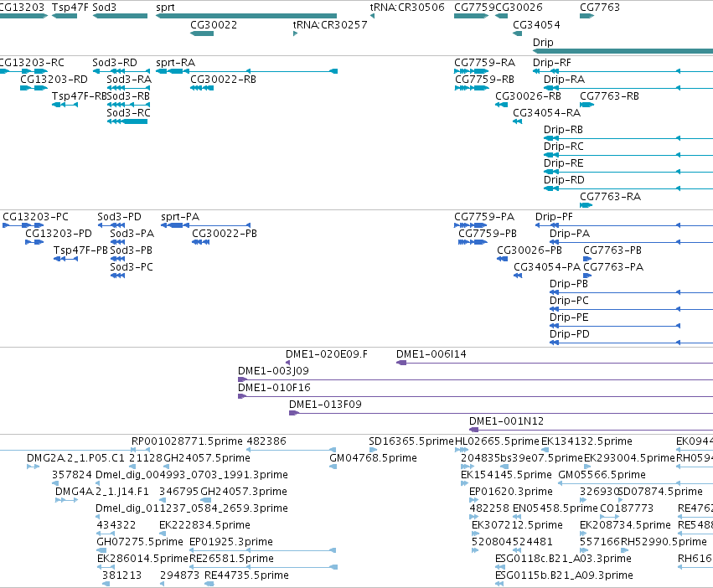Select the Drip-PD protein label
Image resolution: width=713 pixels, height=588 pixels.
click(x=569, y=334)
